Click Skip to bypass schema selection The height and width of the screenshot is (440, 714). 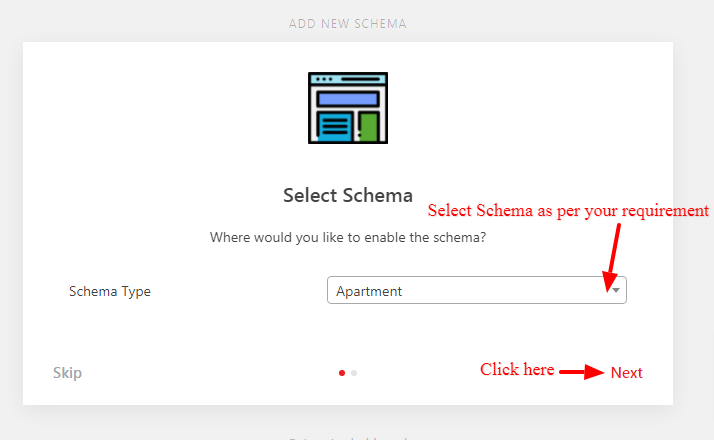(x=67, y=373)
